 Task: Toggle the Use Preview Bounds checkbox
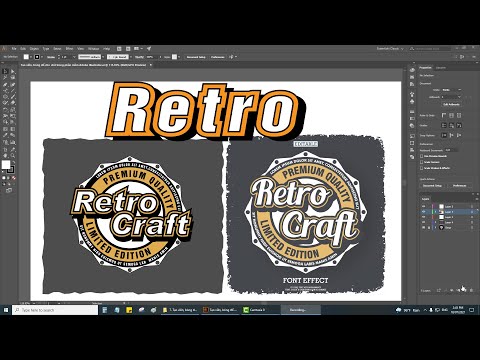(422, 156)
